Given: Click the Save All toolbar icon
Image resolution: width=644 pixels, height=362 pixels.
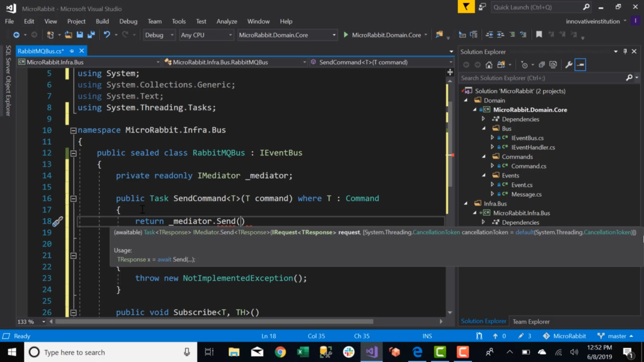Looking at the screenshot, I should pyautogui.click(x=91, y=35).
